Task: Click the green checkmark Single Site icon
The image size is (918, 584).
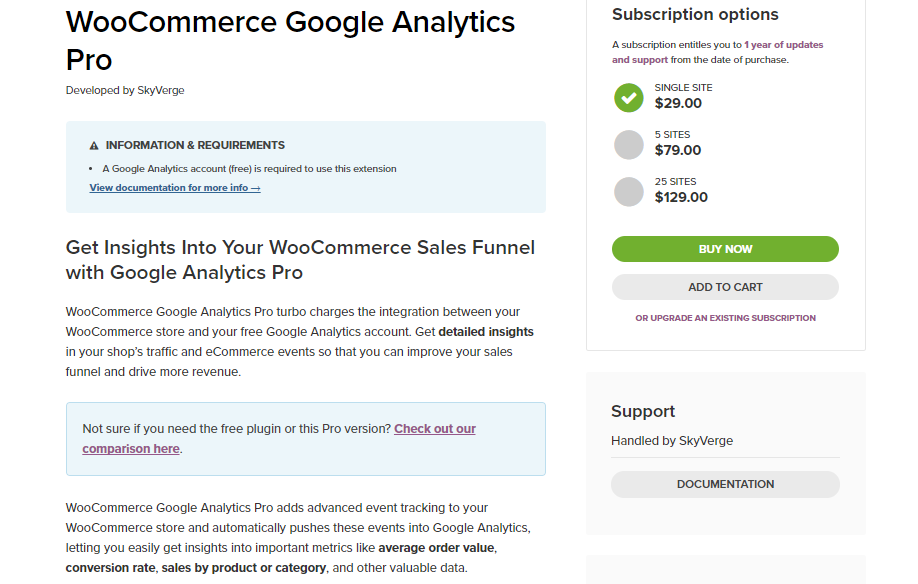Action: coord(629,97)
